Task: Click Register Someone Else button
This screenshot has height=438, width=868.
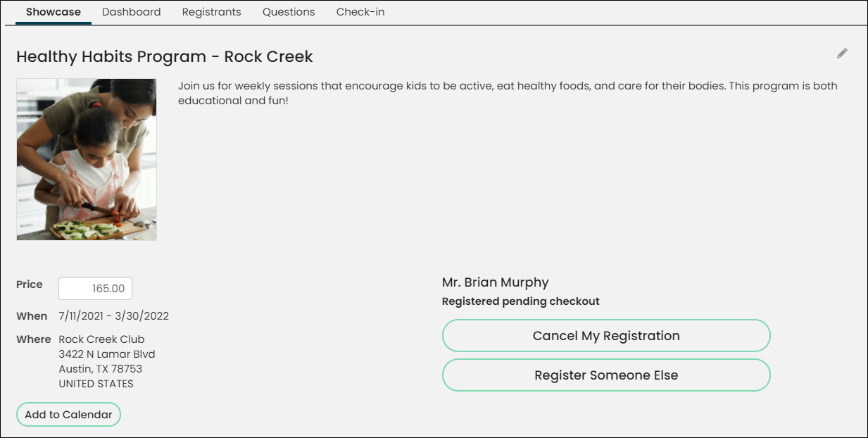Action: tap(606, 375)
